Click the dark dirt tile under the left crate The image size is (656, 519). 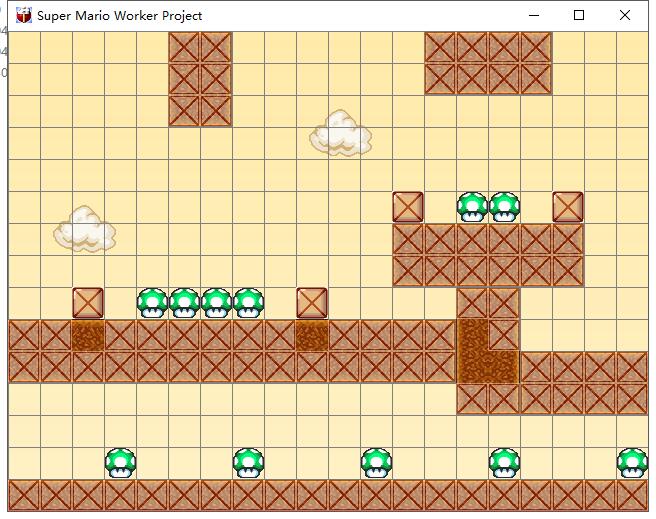click(88, 335)
